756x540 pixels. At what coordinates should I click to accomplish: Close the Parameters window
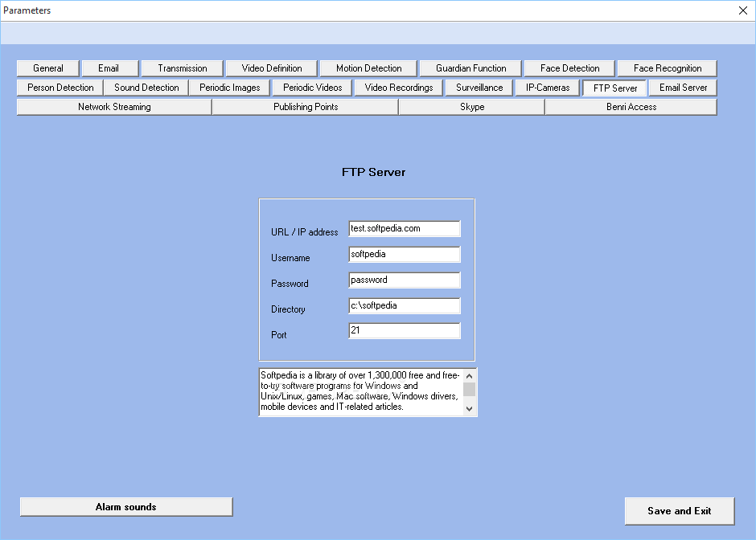[743, 10]
